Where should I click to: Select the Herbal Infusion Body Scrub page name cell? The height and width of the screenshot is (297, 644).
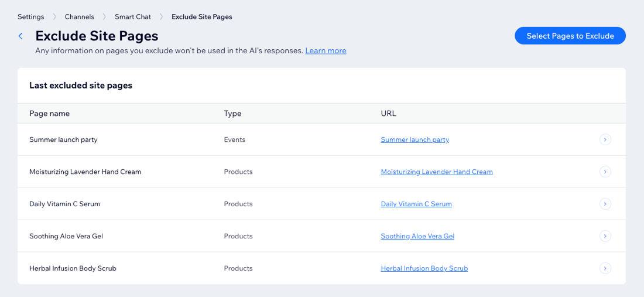click(73, 268)
